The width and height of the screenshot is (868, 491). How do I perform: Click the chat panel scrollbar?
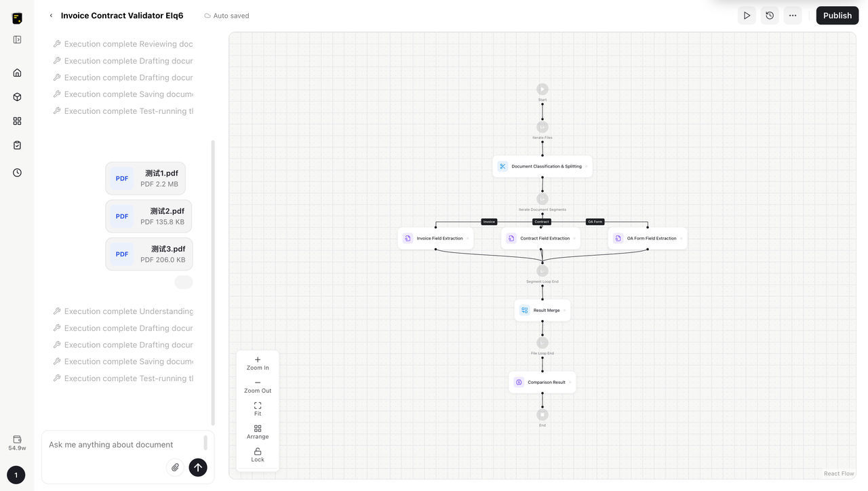point(213,281)
